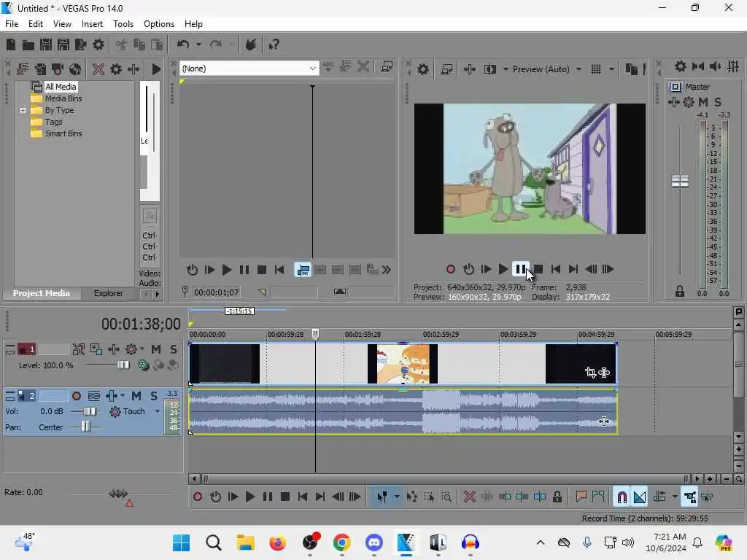This screenshot has width=747, height=560.
Task: Open Track FX on video track 1
Action: coord(113,349)
